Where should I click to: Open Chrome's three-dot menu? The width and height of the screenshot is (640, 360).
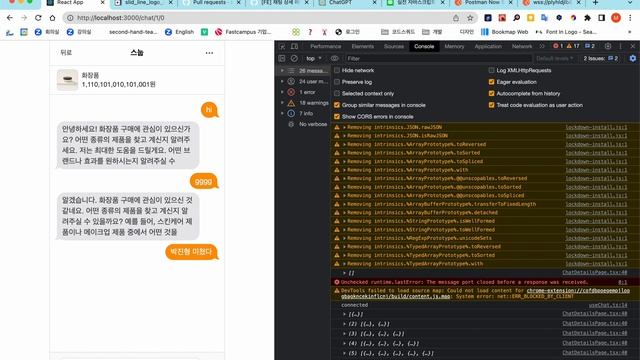coord(631,18)
